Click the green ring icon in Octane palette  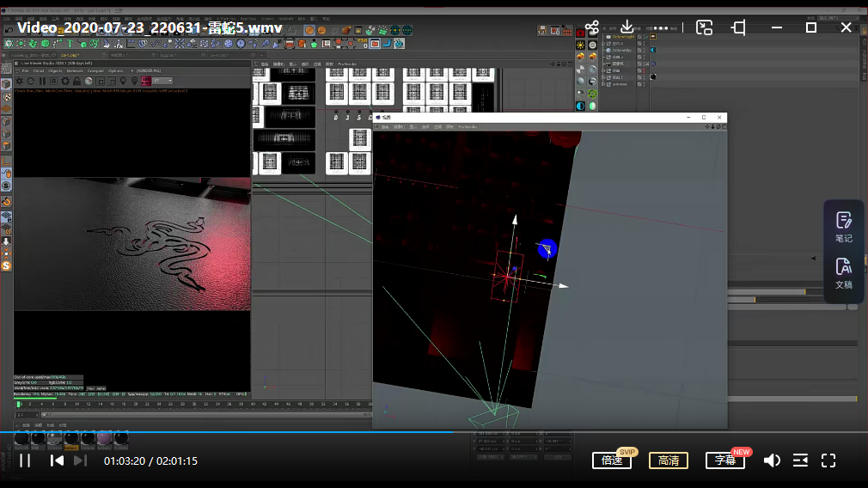592,94
